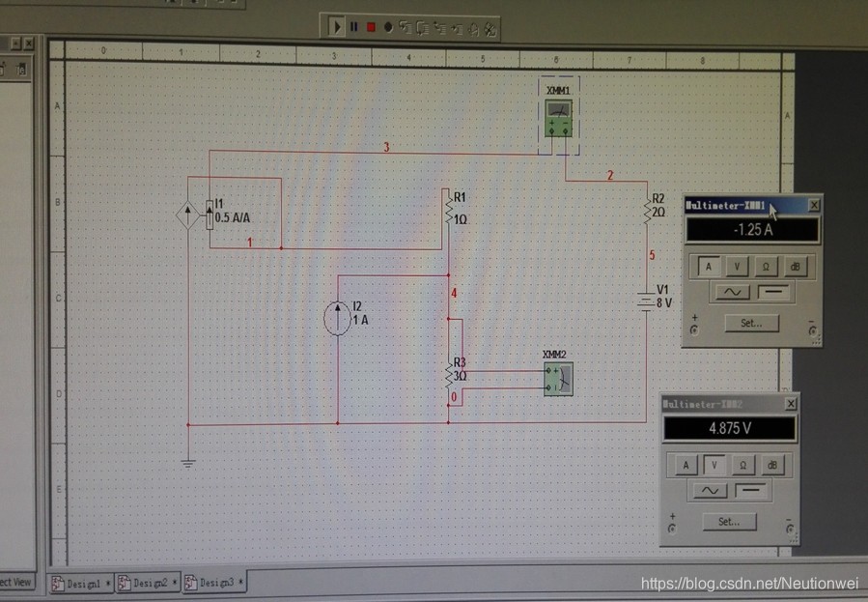Close the Multimeter-XMM1 window
Viewport: 868px width, 602px height.
[814, 205]
